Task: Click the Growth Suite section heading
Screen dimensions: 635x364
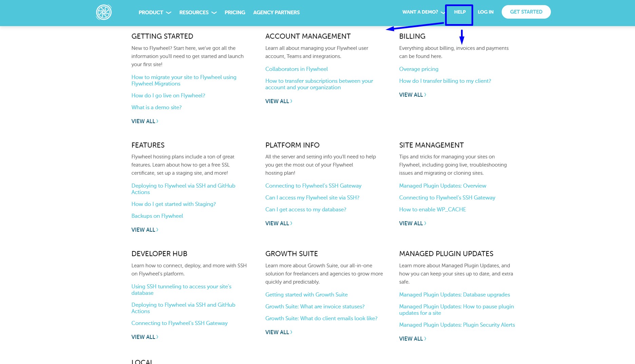Action: pyautogui.click(x=292, y=254)
